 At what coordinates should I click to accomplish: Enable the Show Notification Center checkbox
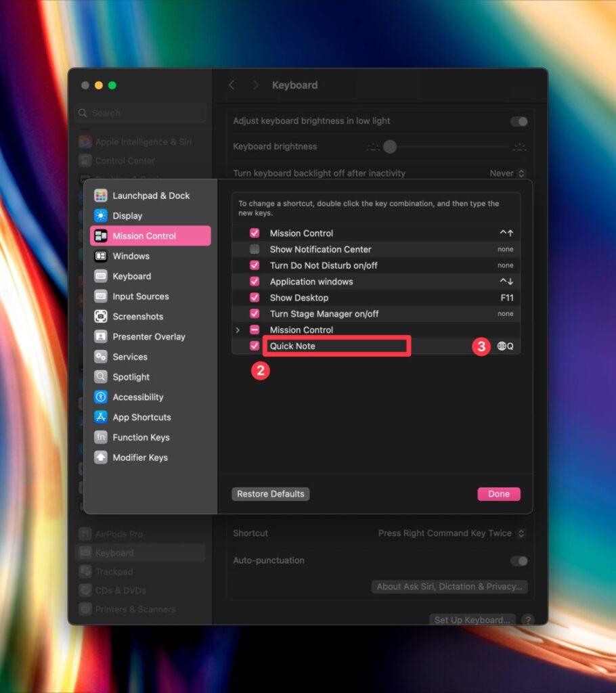(255, 249)
